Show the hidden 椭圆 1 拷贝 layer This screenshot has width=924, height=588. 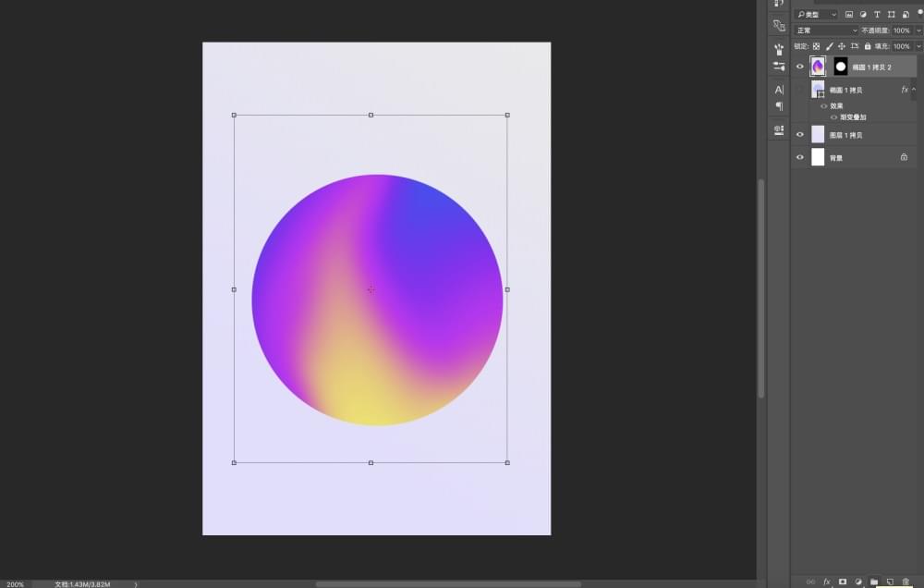click(x=799, y=90)
